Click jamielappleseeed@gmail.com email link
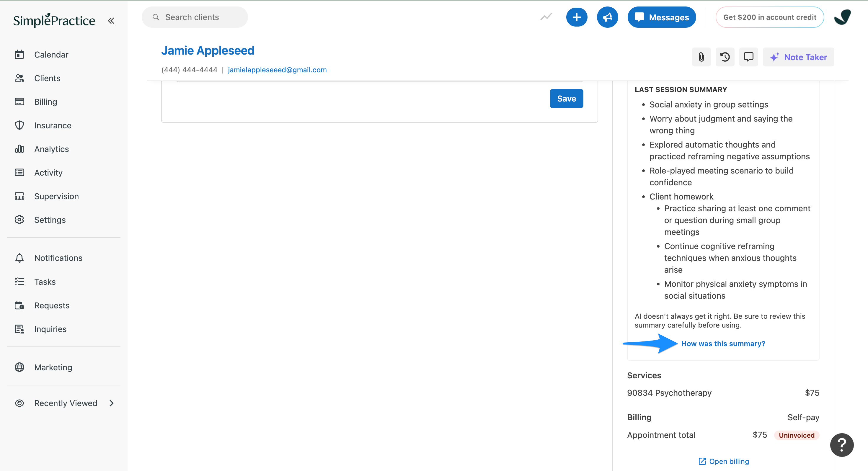868x471 pixels. click(277, 70)
